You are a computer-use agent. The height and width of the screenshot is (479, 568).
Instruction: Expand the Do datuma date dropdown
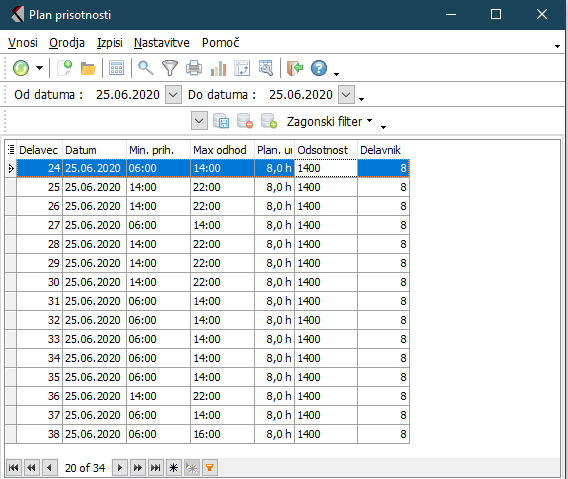[x=346, y=95]
